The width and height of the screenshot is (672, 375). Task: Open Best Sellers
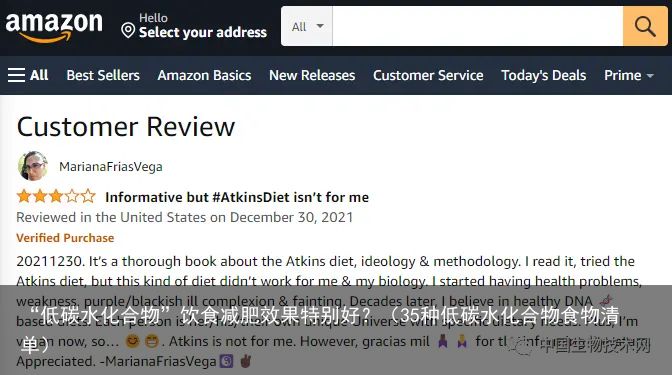pyautogui.click(x=103, y=75)
